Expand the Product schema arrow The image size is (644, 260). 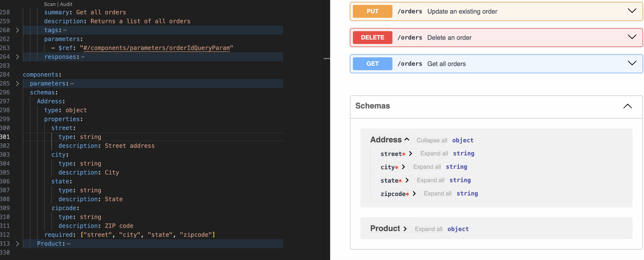click(x=405, y=229)
